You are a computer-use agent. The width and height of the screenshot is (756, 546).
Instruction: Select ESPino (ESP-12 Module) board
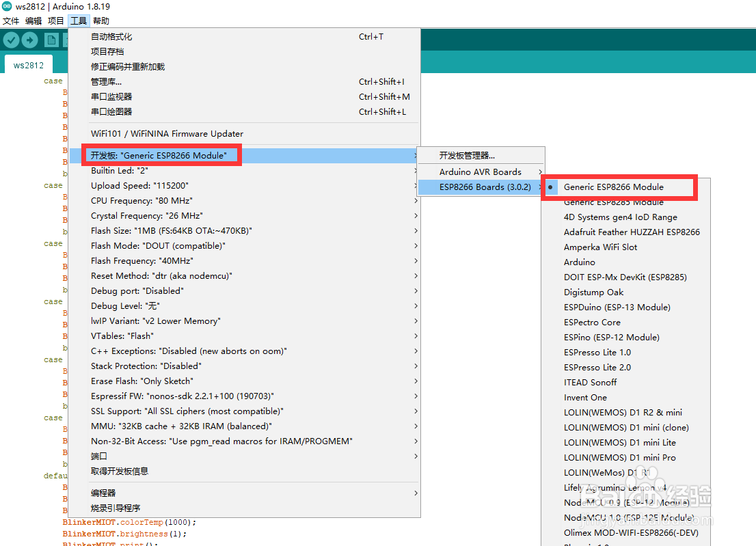(626, 338)
